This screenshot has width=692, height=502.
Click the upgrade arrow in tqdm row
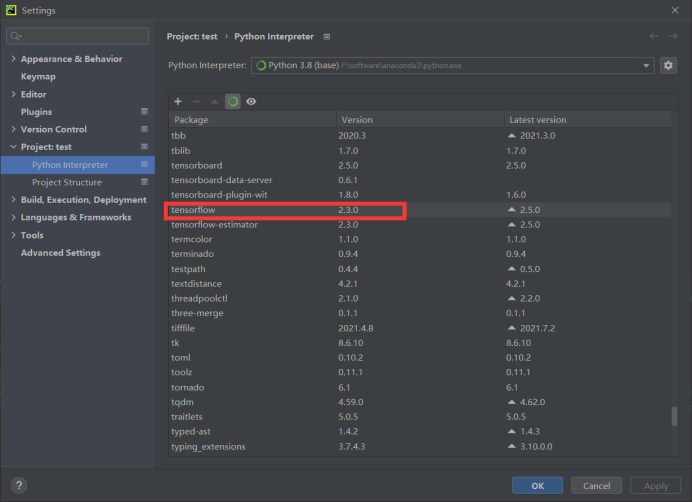click(511, 402)
